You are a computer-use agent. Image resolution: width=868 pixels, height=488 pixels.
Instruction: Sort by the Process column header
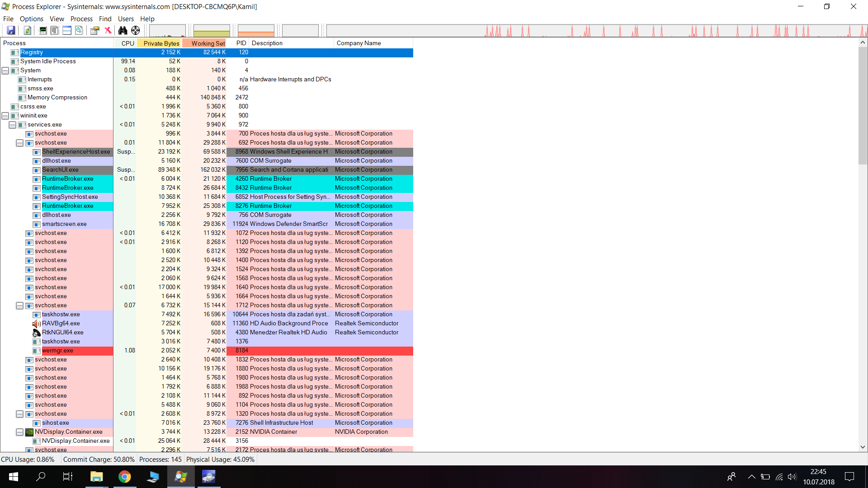click(57, 43)
